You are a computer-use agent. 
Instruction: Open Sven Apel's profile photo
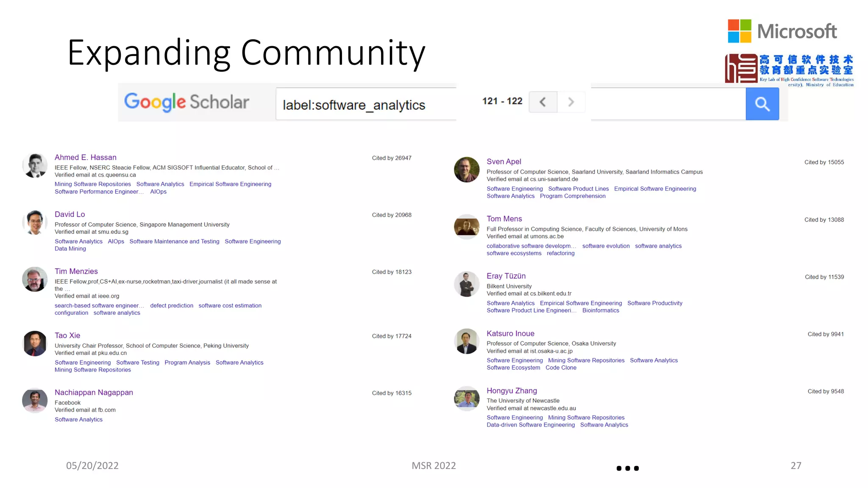pos(467,169)
